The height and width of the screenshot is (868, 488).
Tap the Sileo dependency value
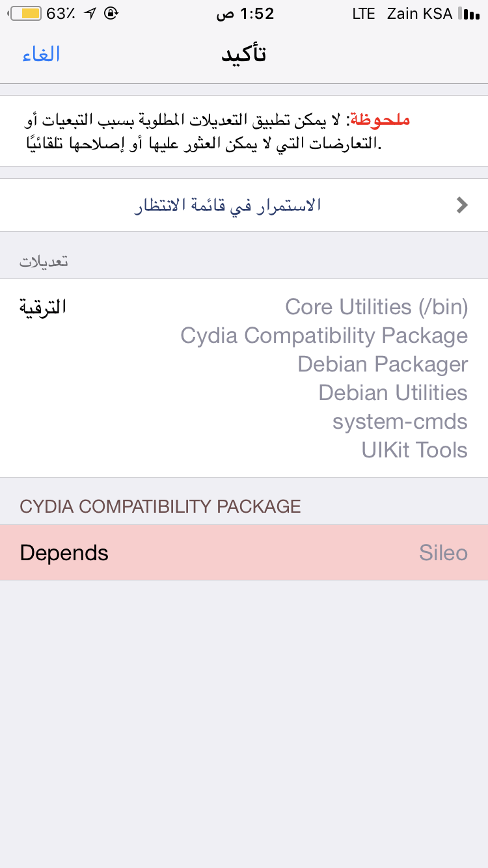tap(443, 553)
